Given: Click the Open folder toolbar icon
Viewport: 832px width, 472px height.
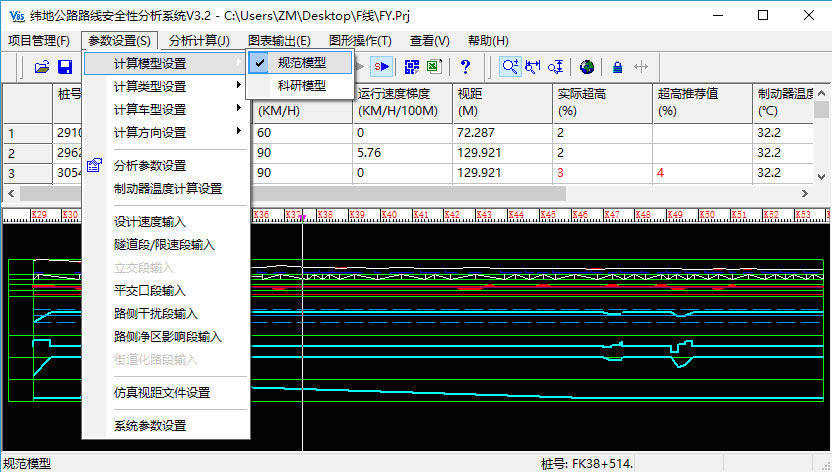Looking at the screenshot, I should point(42,67).
